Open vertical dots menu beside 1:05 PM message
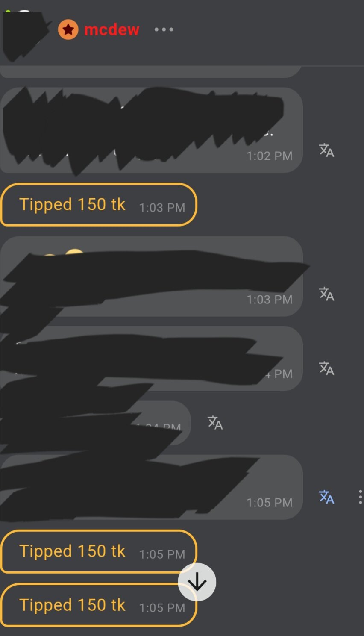364x636 pixels. pos(360,497)
